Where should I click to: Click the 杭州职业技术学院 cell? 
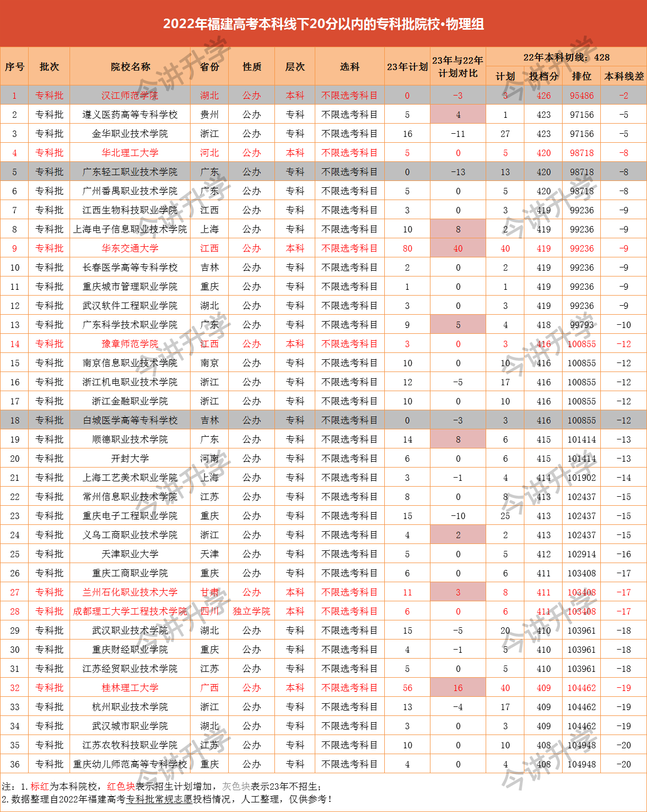pyautogui.click(x=130, y=707)
